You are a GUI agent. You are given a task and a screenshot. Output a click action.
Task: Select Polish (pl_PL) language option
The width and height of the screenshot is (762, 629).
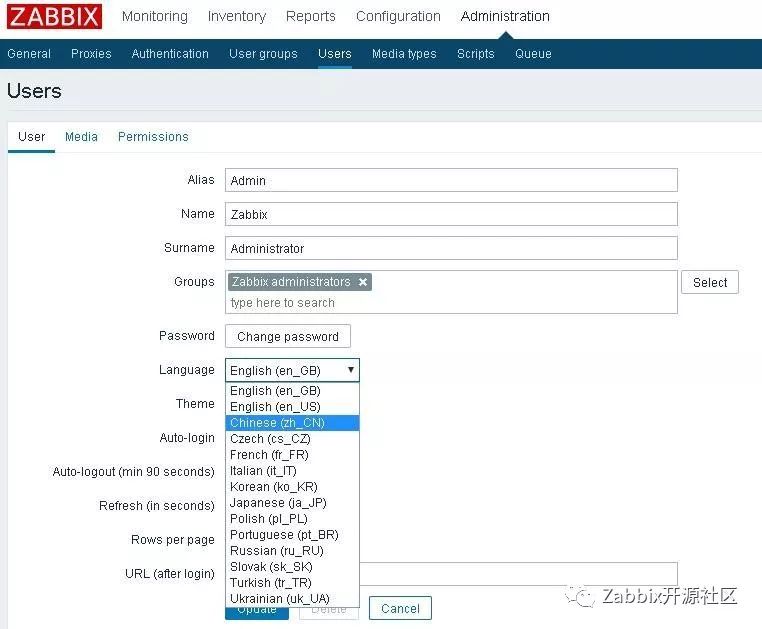293,519
